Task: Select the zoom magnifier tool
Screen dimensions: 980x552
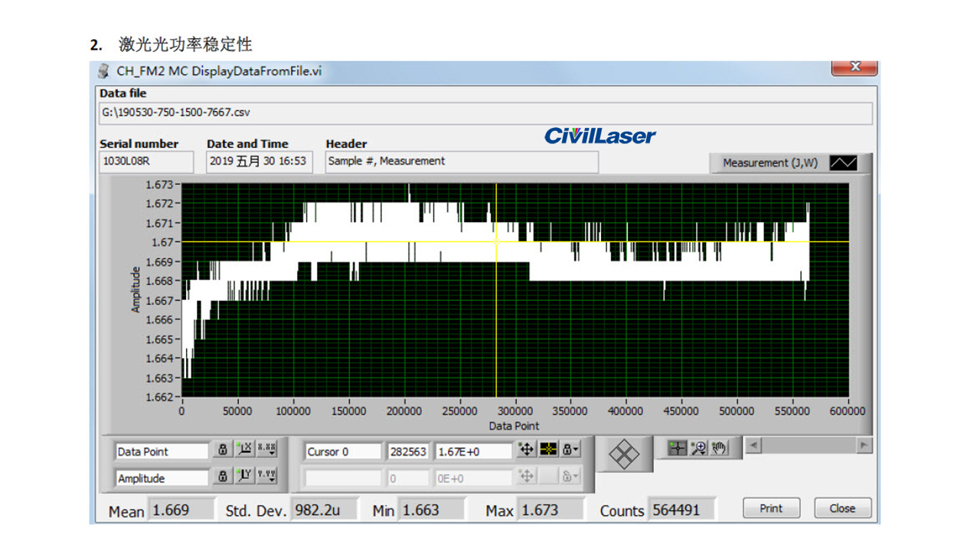Action: point(698,448)
